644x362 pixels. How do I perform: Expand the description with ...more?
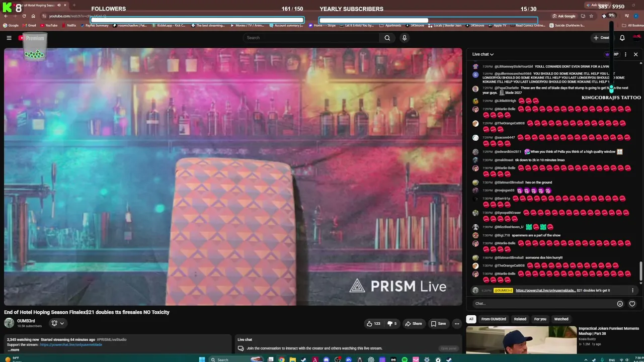pyautogui.click(x=14, y=350)
